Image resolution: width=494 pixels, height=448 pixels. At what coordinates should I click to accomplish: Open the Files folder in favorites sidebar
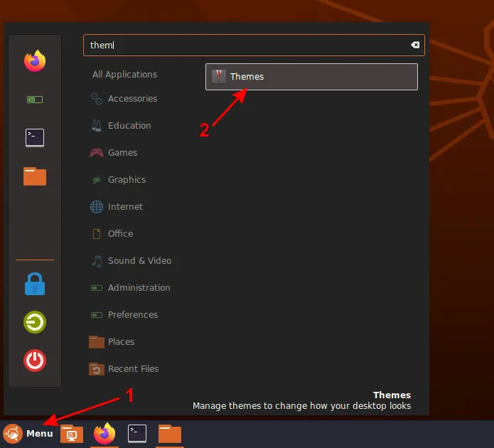point(34,176)
